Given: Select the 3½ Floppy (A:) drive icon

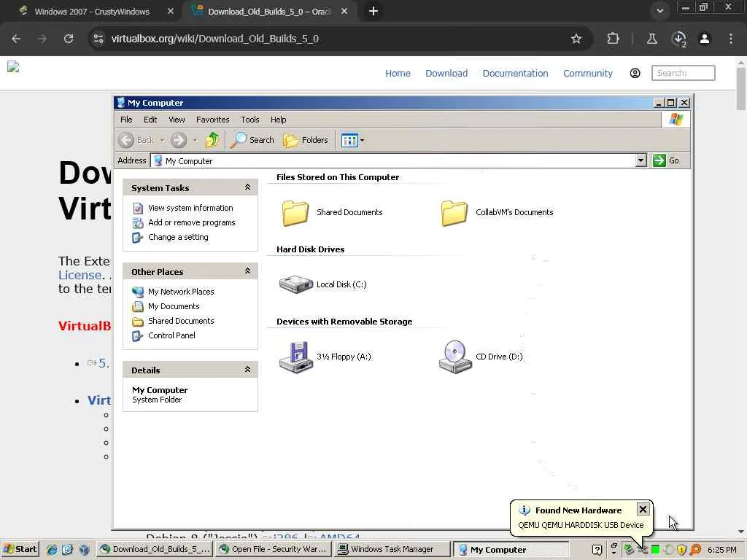Looking at the screenshot, I should tap(296, 357).
